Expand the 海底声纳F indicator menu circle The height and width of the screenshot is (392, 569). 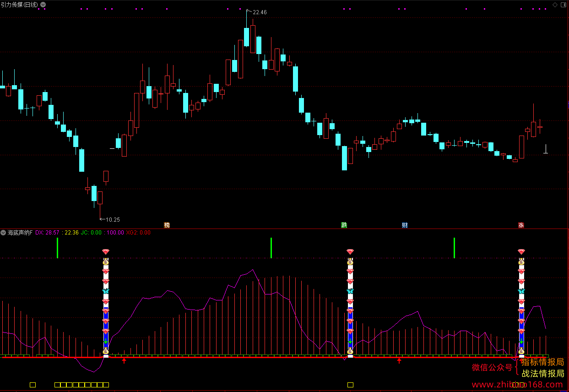(3, 233)
